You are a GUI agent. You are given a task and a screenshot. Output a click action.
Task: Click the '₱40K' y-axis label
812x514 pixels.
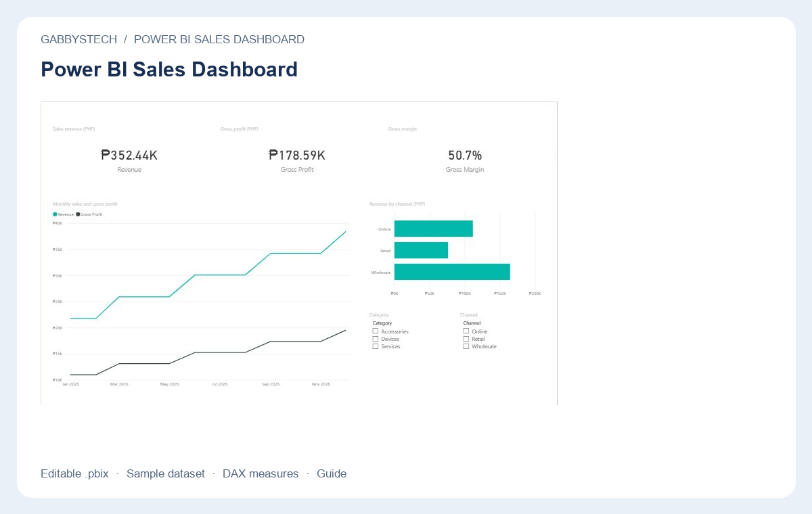[x=58, y=223]
